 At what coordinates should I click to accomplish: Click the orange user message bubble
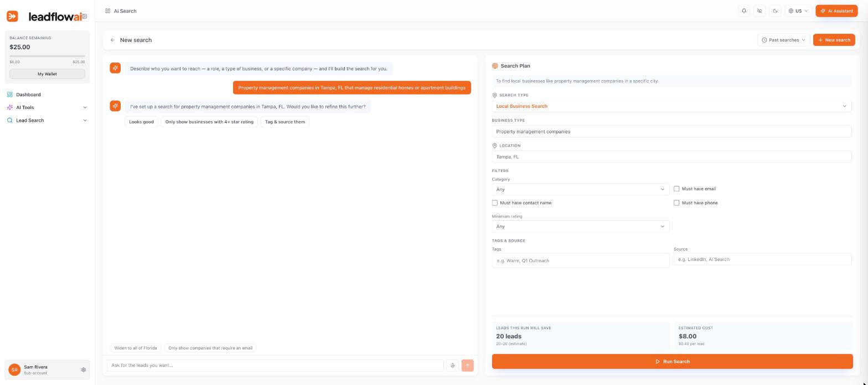pos(352,87)
